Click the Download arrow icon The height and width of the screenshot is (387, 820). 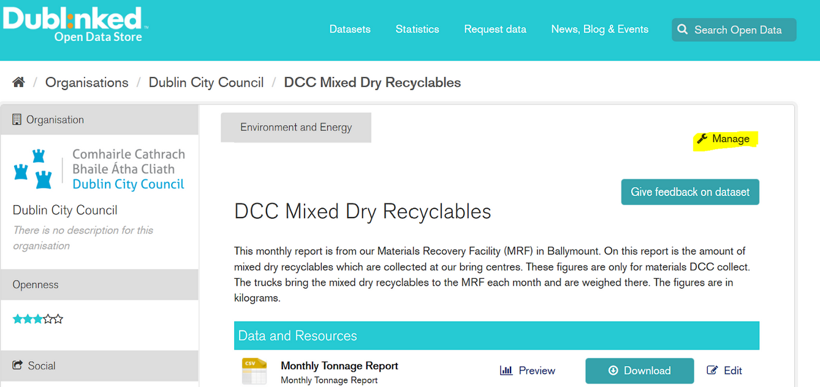613,370
